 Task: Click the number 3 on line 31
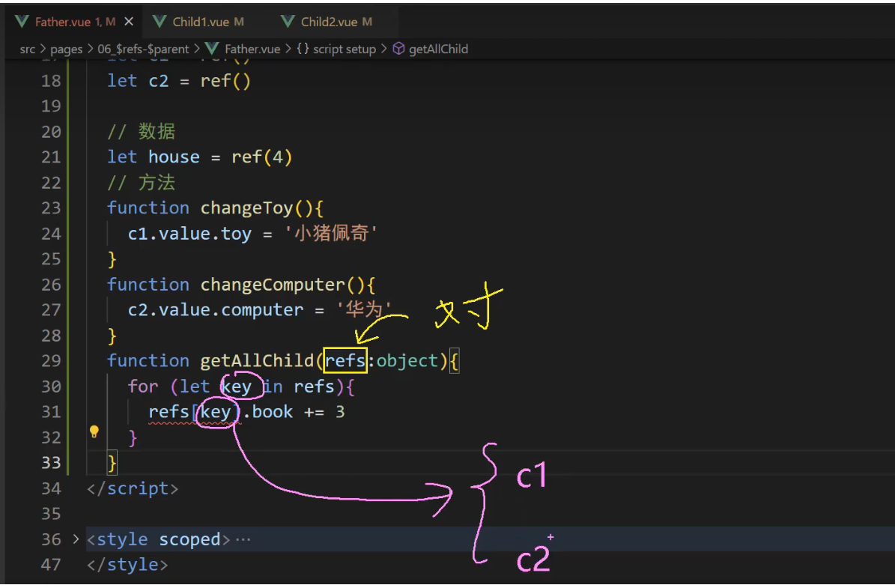(340, 412)
